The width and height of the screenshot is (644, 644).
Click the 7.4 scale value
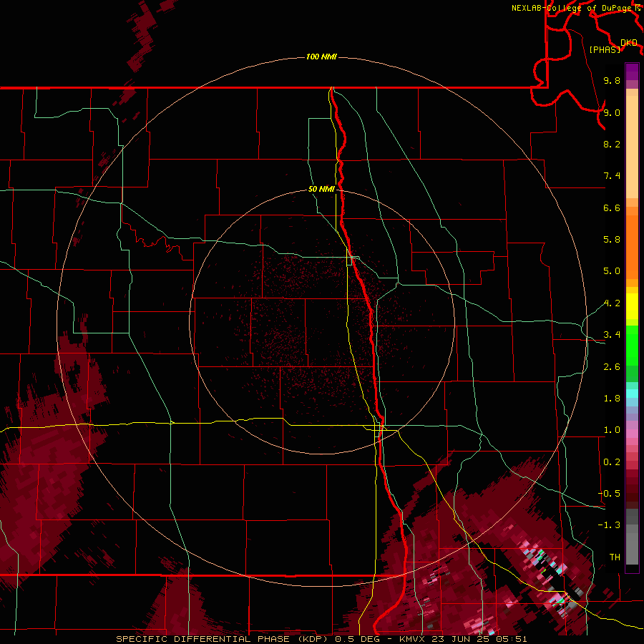tap(612, 176)
